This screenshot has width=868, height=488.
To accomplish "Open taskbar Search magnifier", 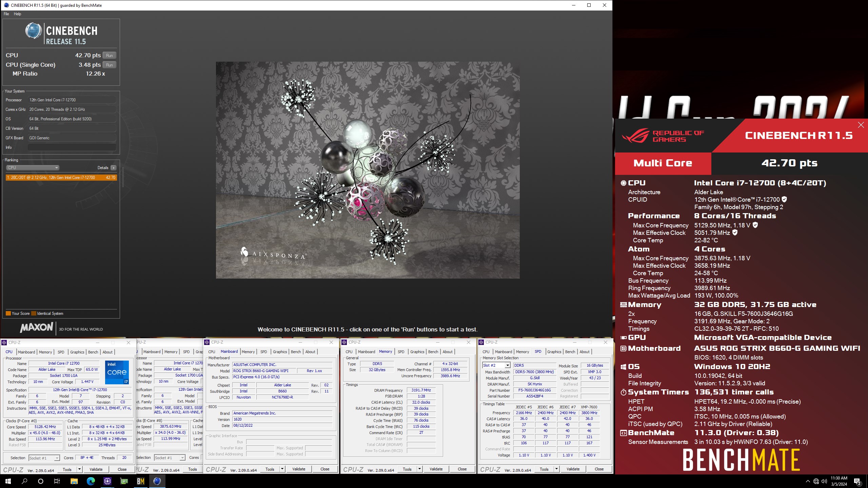I will point(24,481).
